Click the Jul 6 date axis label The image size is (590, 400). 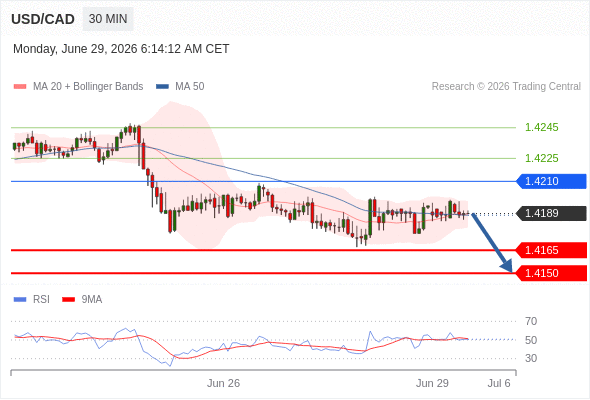click(x=499, y=383)
